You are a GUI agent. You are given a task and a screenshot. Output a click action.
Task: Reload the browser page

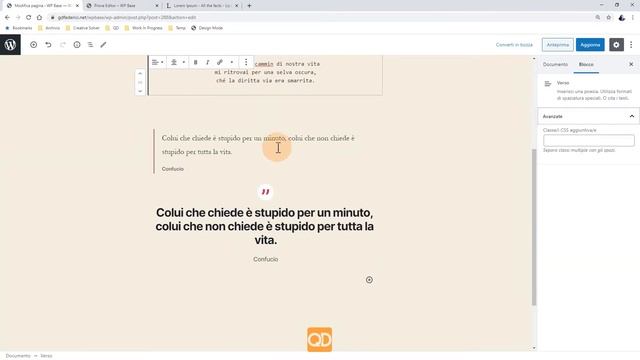[28, 18]
